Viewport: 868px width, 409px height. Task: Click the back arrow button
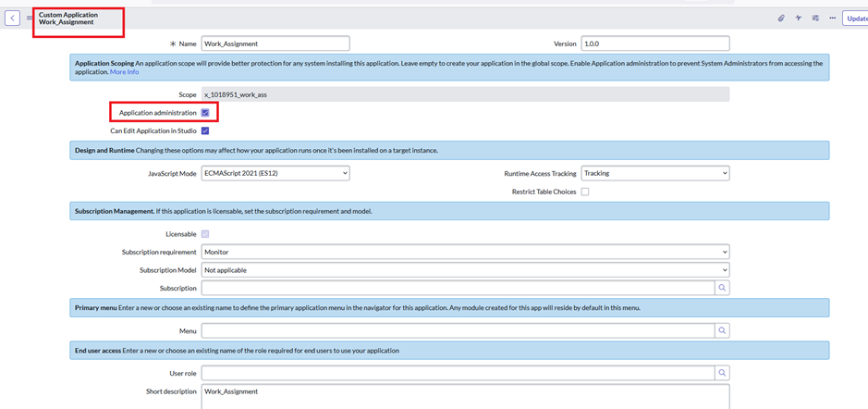point(12,18)
